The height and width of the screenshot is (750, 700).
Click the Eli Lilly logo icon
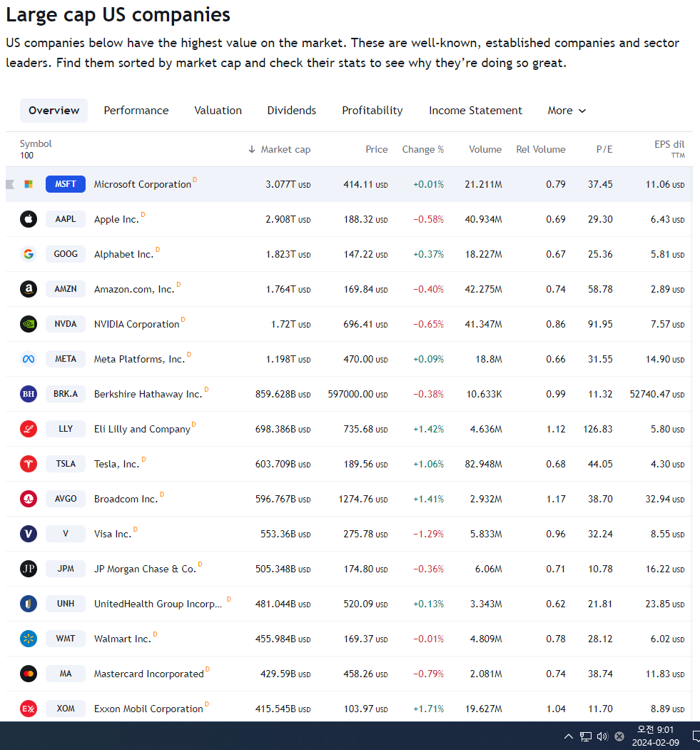click(29, 429)
